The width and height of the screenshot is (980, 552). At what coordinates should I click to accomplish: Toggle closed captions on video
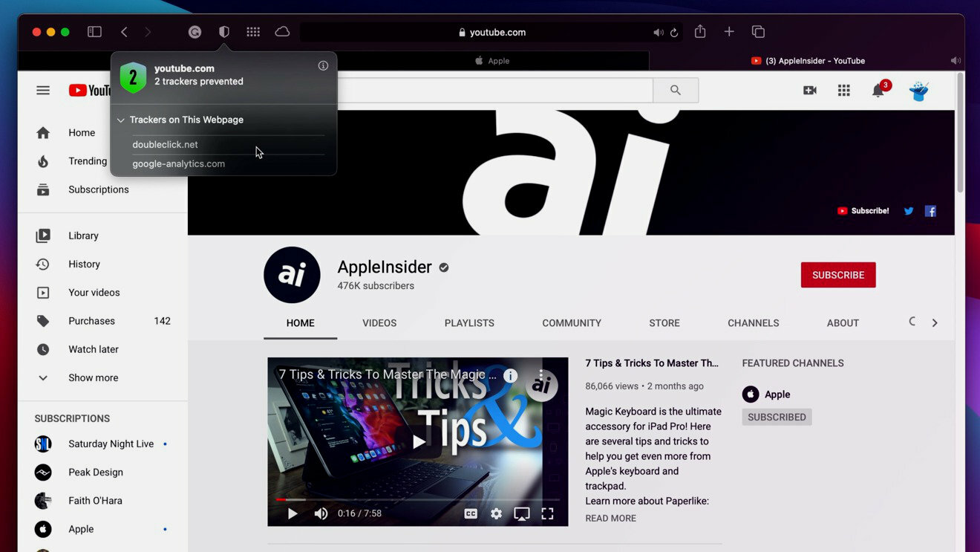[471, 513]
